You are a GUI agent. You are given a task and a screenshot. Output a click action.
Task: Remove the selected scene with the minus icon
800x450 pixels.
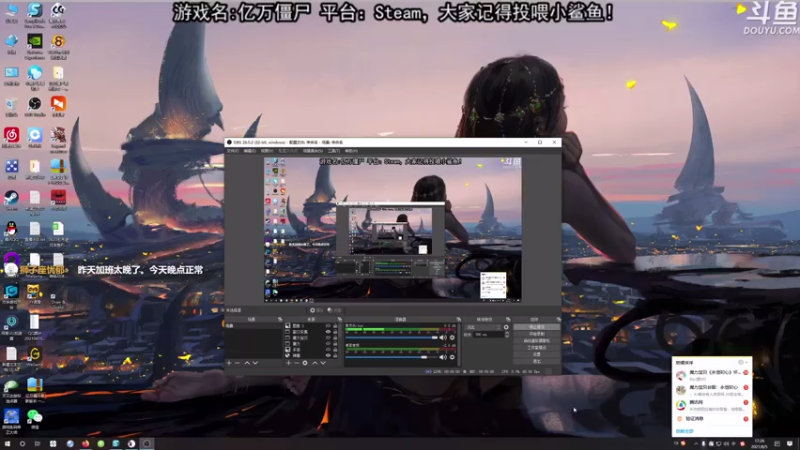(x=237, y=363)
